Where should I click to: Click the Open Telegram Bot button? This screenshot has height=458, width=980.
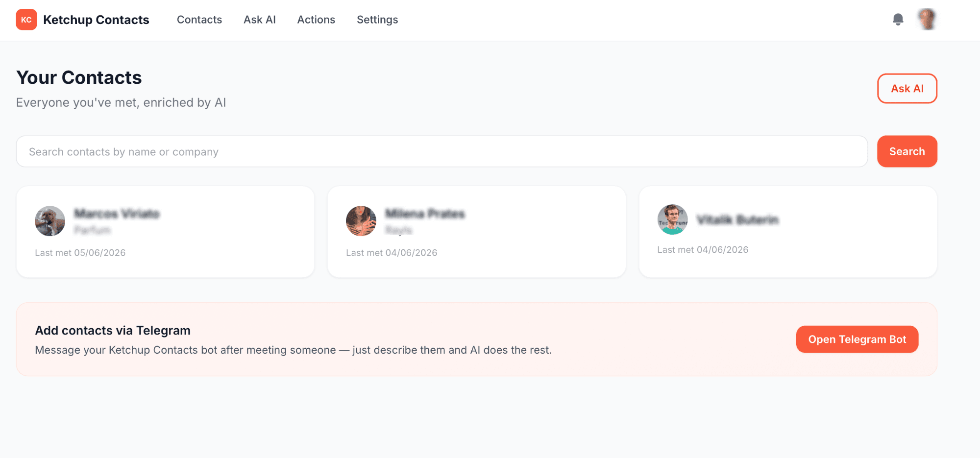[x=857, y=339]
